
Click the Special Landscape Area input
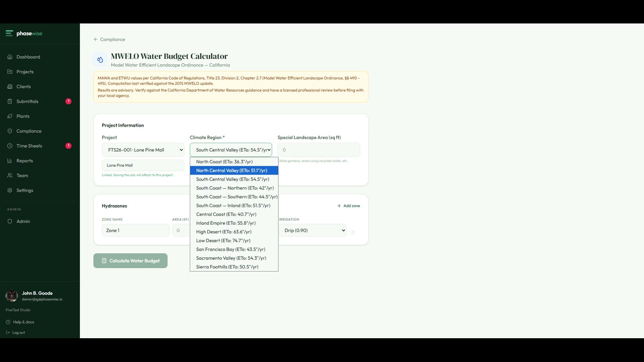319,150
